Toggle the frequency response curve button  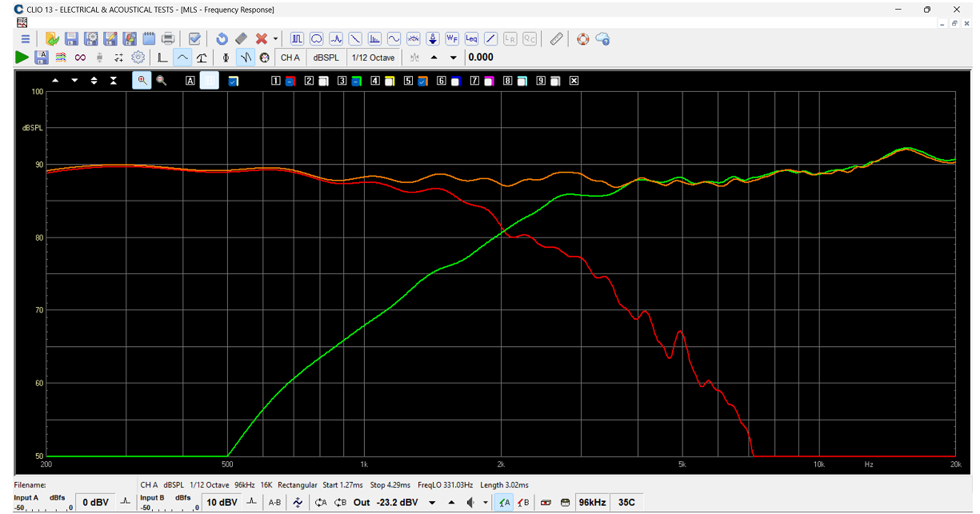coord(182,58)
